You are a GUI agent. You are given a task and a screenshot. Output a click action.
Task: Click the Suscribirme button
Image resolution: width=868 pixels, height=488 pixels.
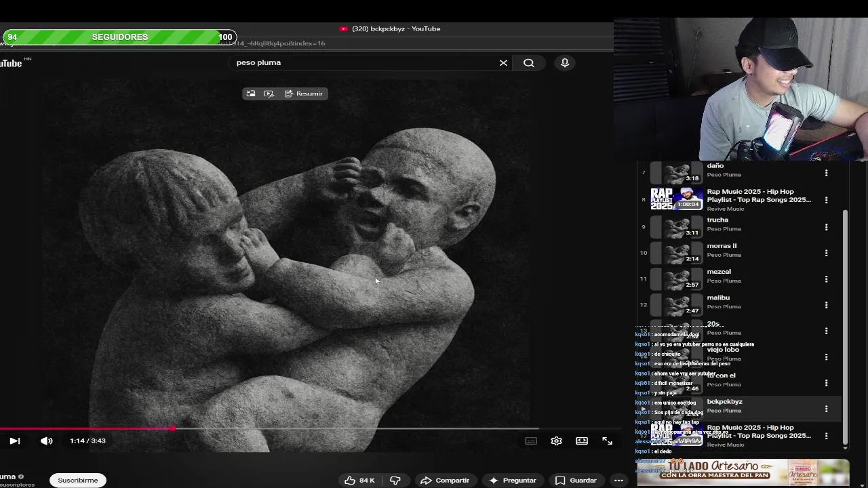(78, 480)
